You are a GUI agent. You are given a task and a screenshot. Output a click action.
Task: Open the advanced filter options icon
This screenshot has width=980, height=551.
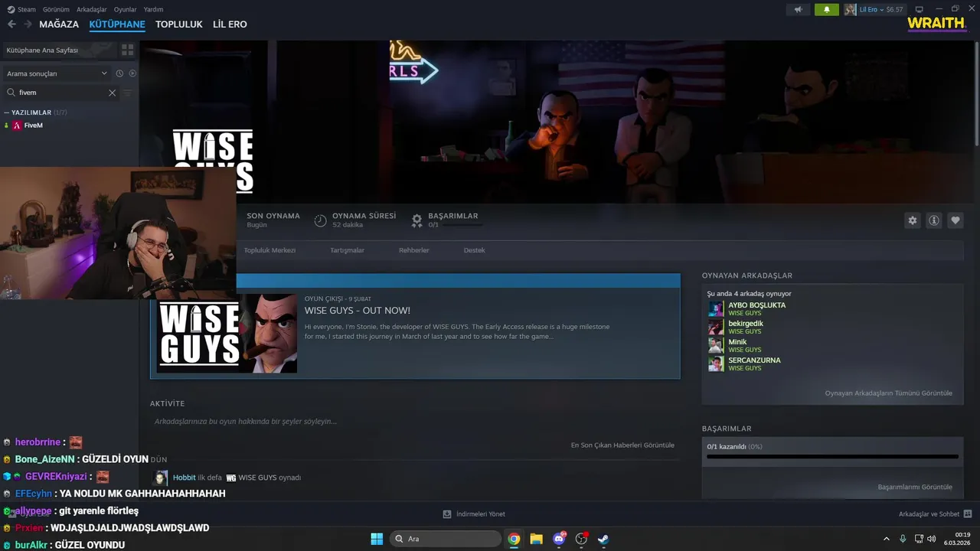[x=128, y=93]
